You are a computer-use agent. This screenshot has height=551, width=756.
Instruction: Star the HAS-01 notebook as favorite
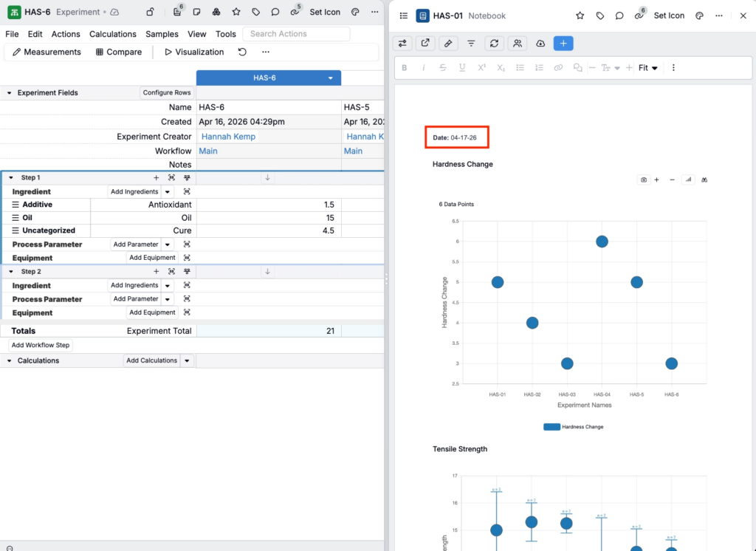(x=580, y=16)
